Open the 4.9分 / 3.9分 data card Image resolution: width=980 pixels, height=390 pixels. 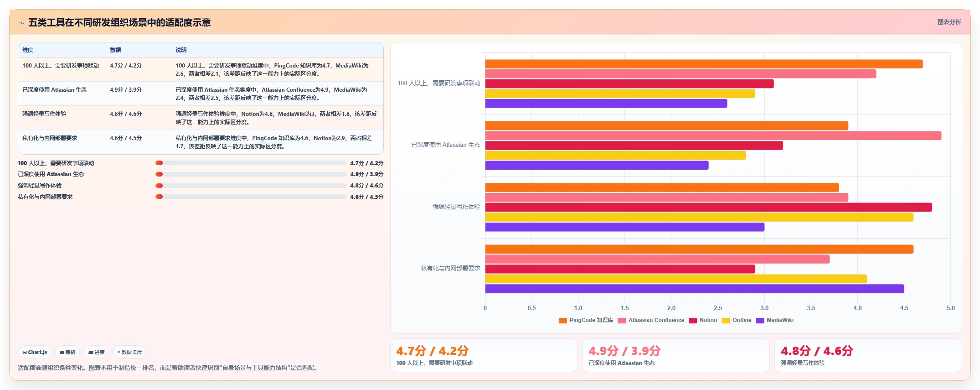pos(676,355)
